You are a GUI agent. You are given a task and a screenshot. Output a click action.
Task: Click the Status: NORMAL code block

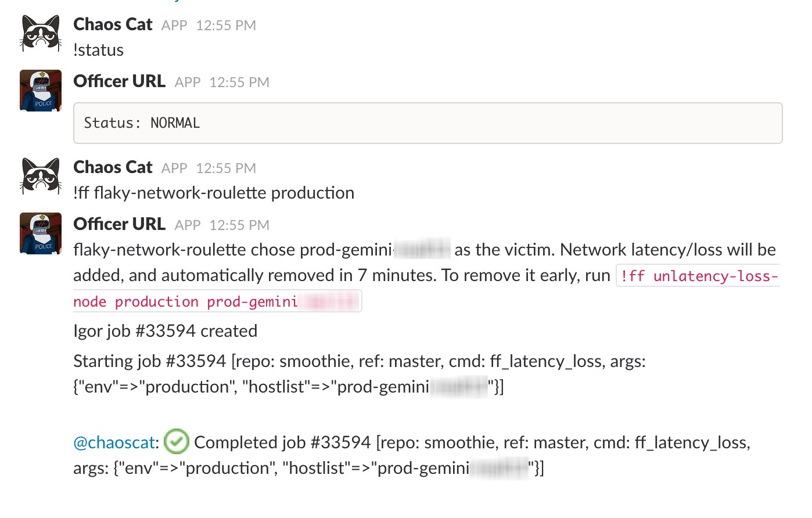tap(427, 123)
